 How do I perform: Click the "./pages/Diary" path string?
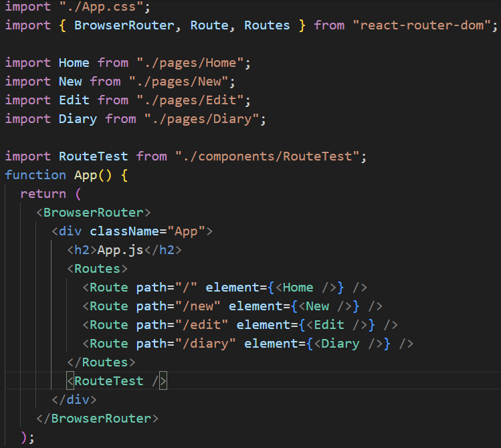[201, 119]
